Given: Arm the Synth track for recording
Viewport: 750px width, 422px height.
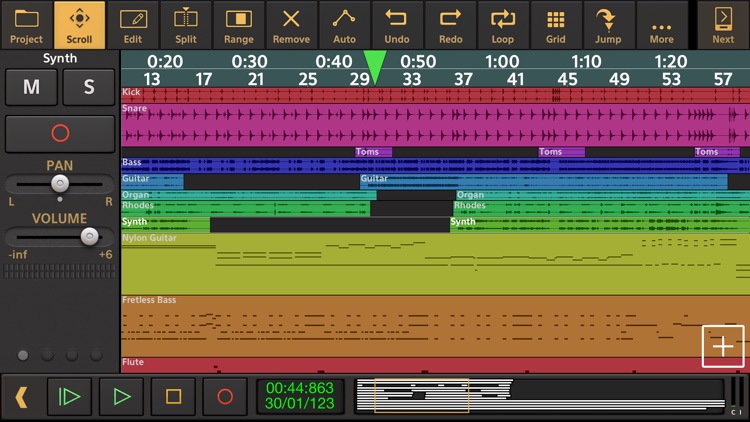Looking at the screenshot, I should 60,133.
